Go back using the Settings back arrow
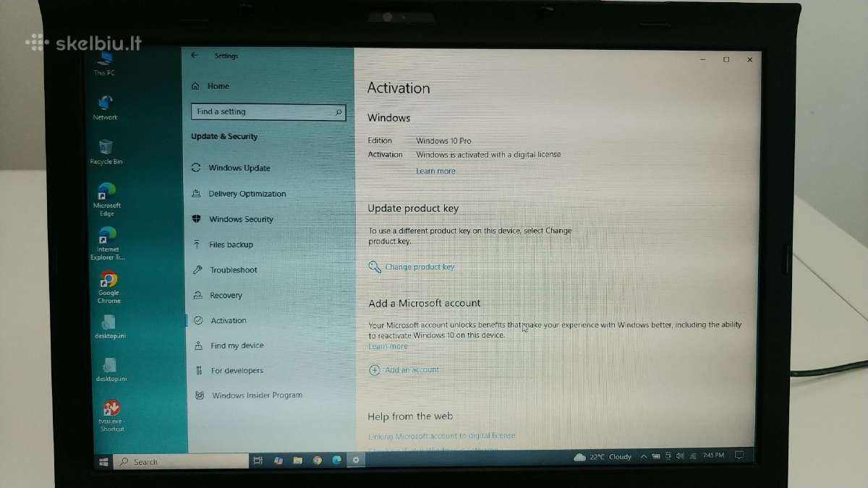868x488 pixels. pos(194,56)
